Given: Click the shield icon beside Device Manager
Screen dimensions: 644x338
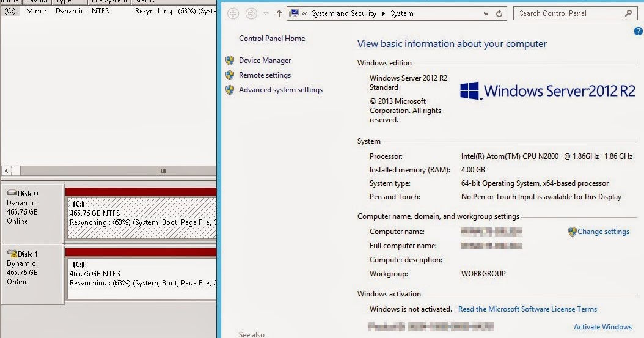Looking at the screenshot, I should tap(230, 61).
